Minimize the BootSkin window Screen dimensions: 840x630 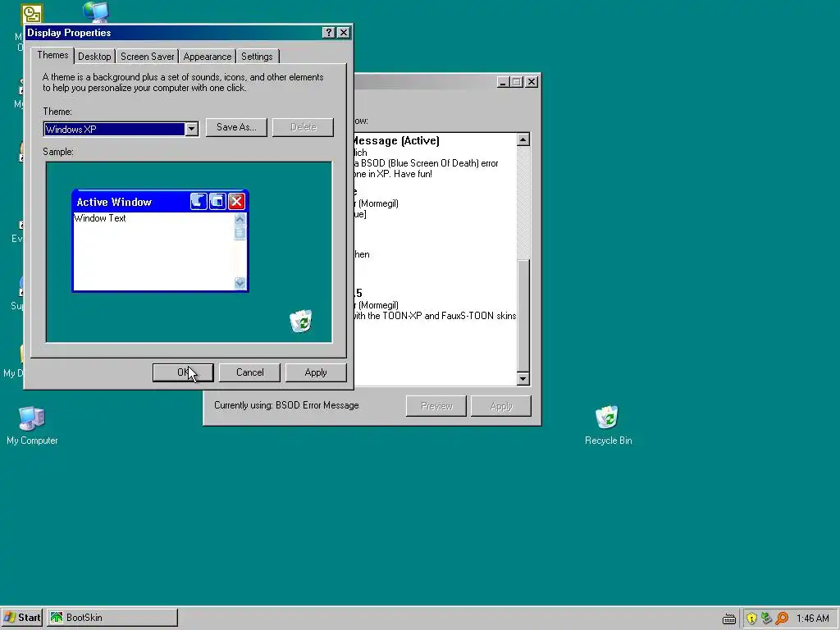[503, 82]
